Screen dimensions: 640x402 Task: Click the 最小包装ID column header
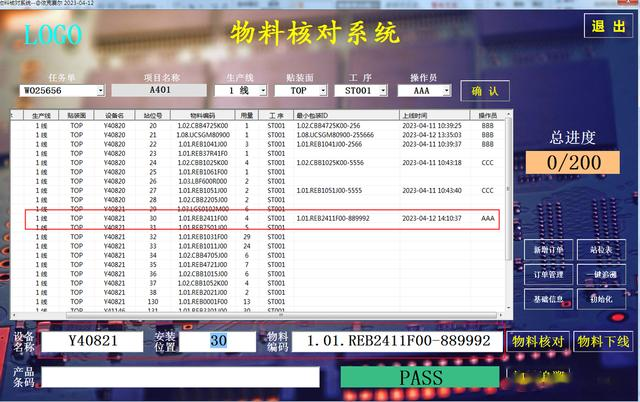point(346,115)
